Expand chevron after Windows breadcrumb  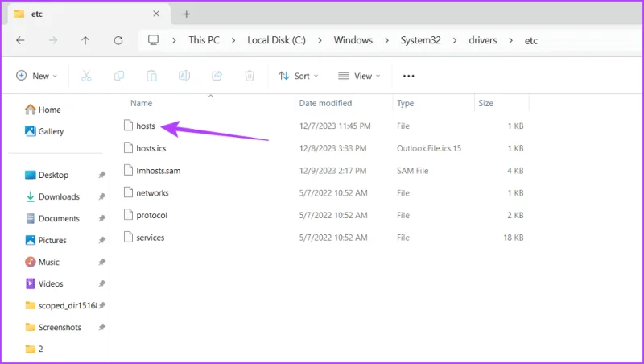tap(386, 40)
